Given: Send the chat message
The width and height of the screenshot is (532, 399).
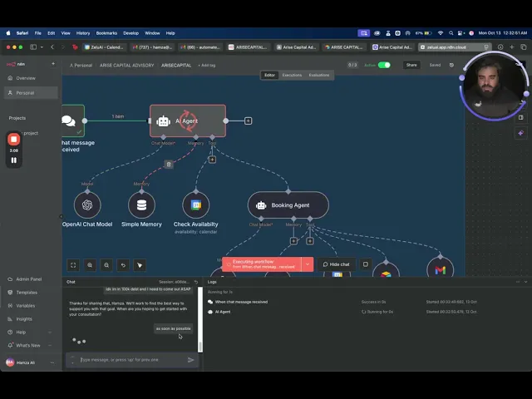Looking at the screenshot, I should point(190,360).
